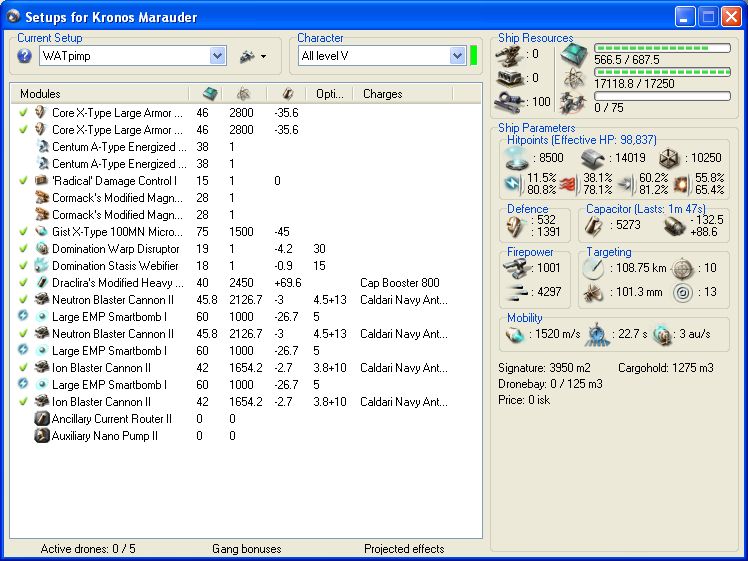Open the ship setup actions icon menu
The height and width of the screenshot is (561, 748).
(x=252, y=56)
